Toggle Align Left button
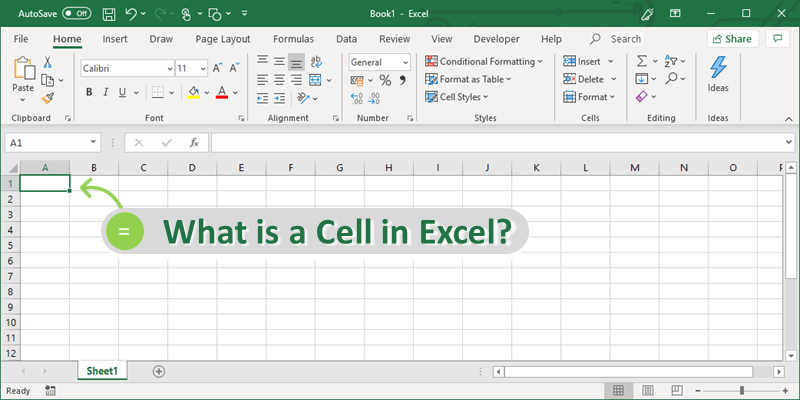The width and height of the screenshot is (800, 400). pyautogui.click(x=262, y=80)
